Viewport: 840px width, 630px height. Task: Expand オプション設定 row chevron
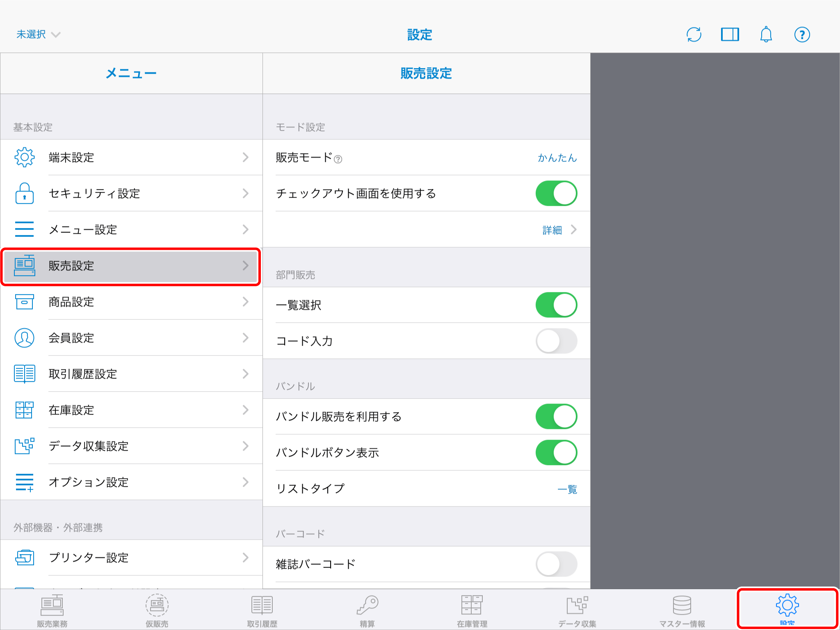(x=245, y=482)
